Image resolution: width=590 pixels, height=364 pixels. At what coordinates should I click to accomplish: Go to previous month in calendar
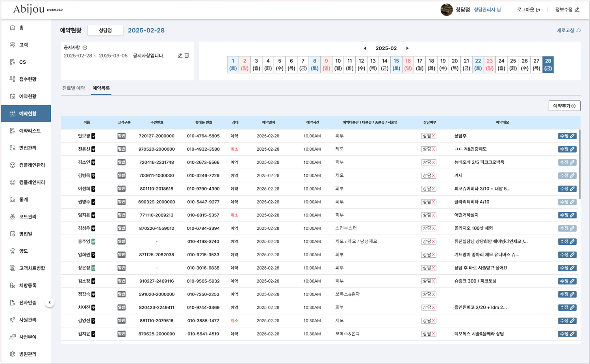(x=365, y=48)
